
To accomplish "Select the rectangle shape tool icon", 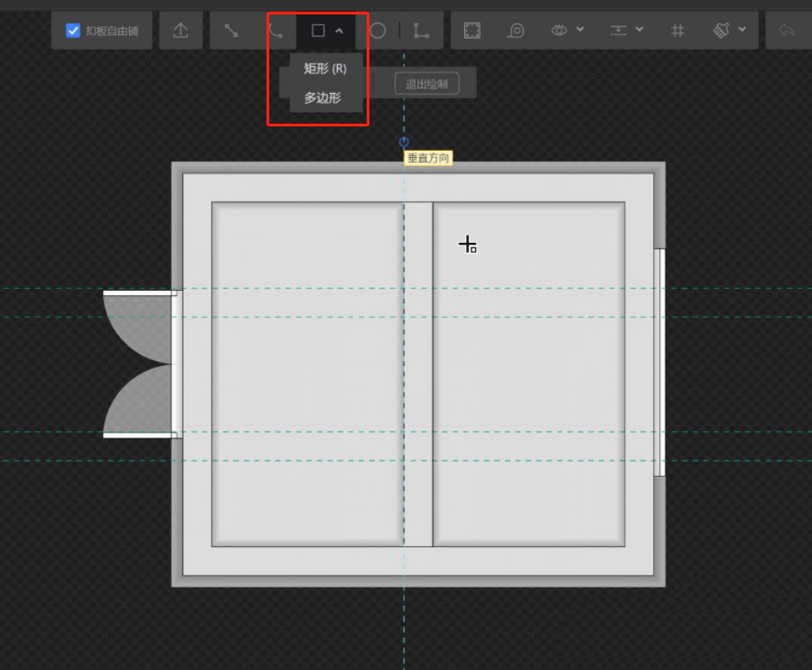I will tap(318, 31).
